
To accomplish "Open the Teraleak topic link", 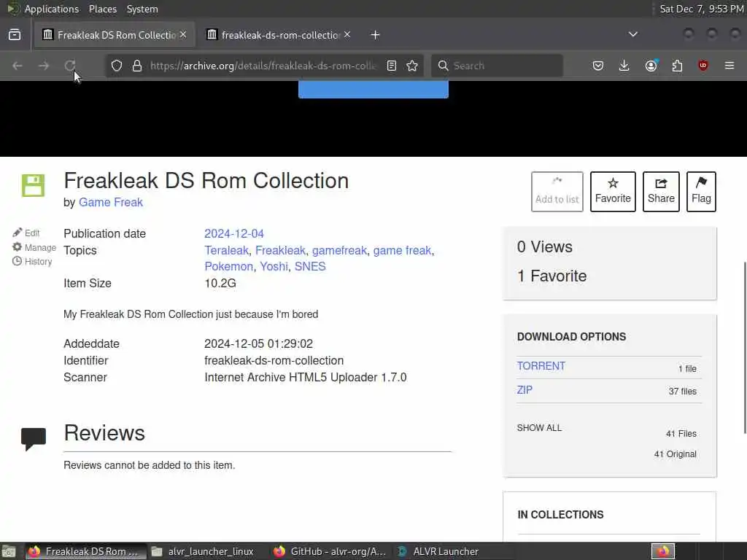I will point(226,251).
